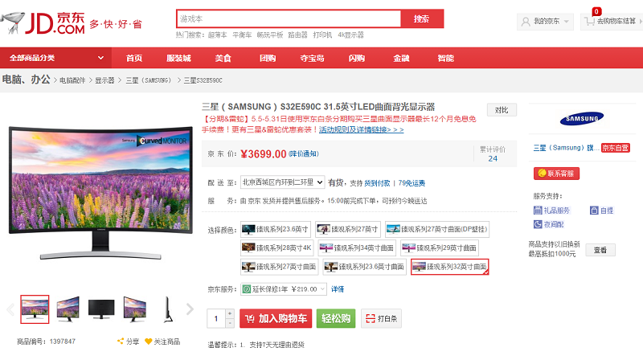Click the quantity input box

tap(216, 318)
